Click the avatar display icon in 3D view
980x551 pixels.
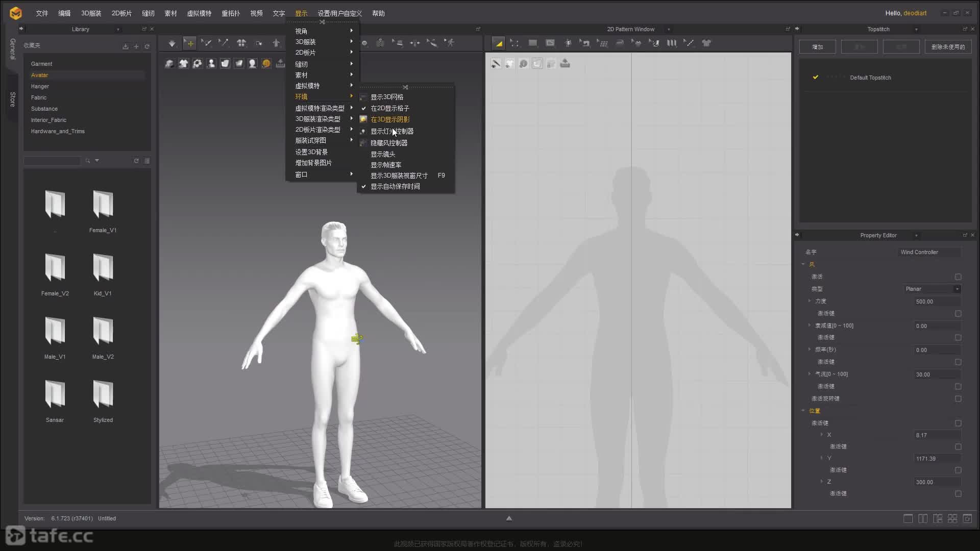[x=211, y=63]
